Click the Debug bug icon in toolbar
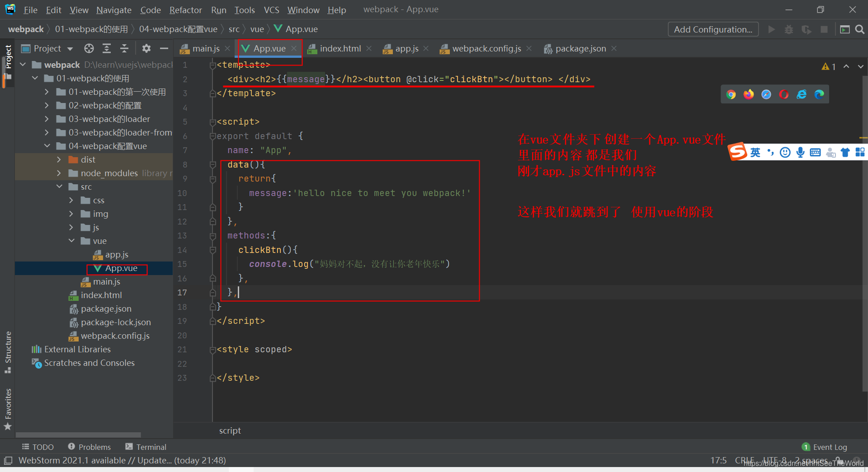Screen dimensions: 868x472 tap(789, 29)
